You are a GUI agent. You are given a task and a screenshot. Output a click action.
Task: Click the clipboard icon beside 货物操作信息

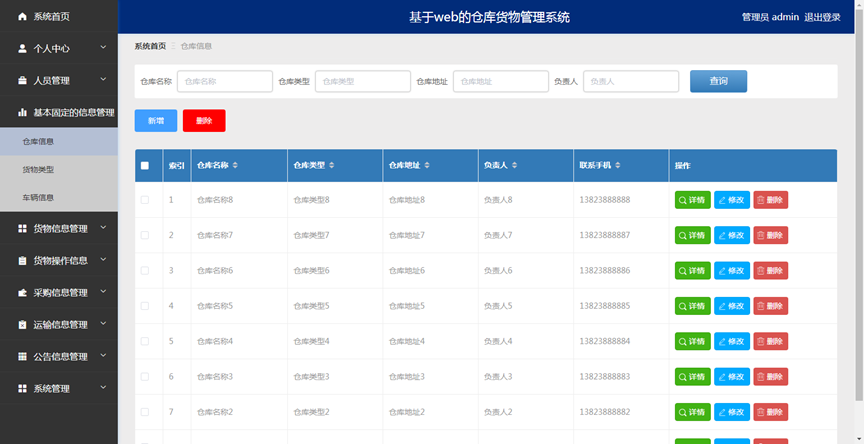pos(22,261)
